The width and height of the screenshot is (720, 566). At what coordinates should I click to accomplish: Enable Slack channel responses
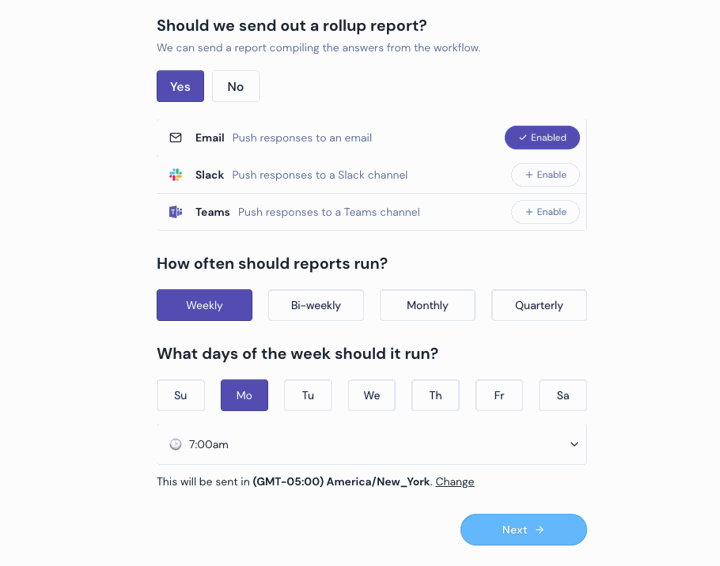tap(545, 175)
